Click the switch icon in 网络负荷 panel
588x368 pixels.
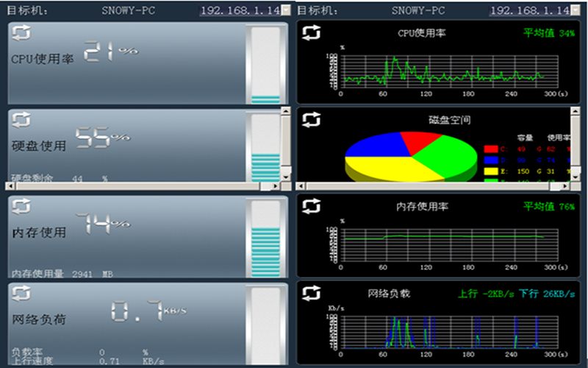pos(21,293)
